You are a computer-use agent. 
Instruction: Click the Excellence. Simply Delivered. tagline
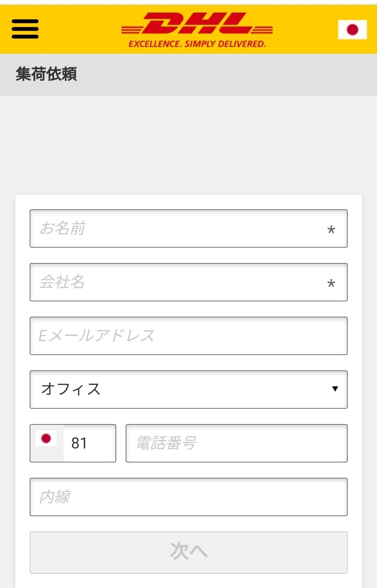pos(197,44)
